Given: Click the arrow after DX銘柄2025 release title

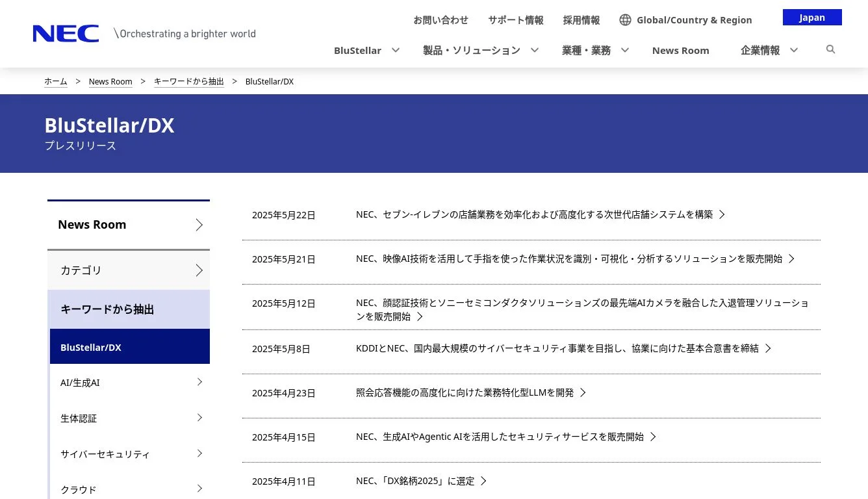Looking at the screenshot, I should coord(483,481).
